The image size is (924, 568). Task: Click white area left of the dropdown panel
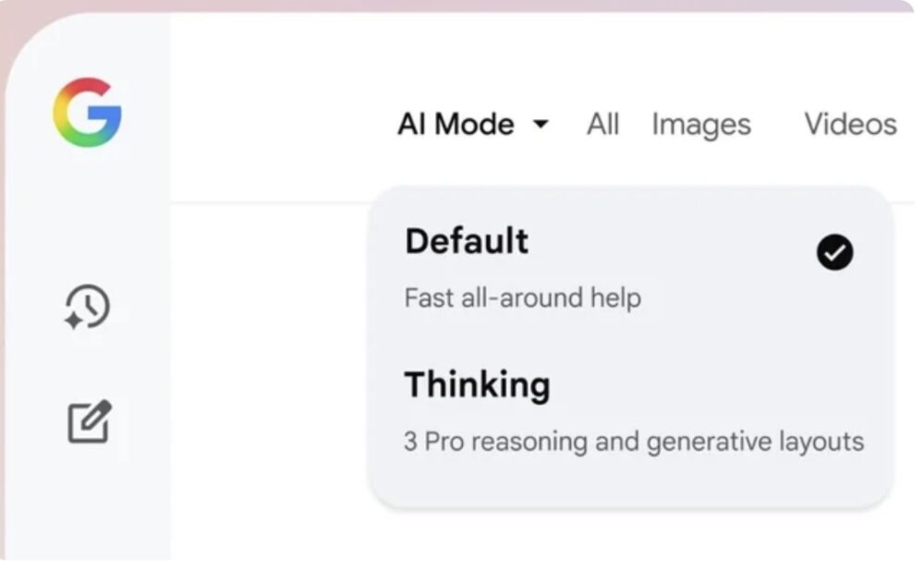[x=268, y=369]
